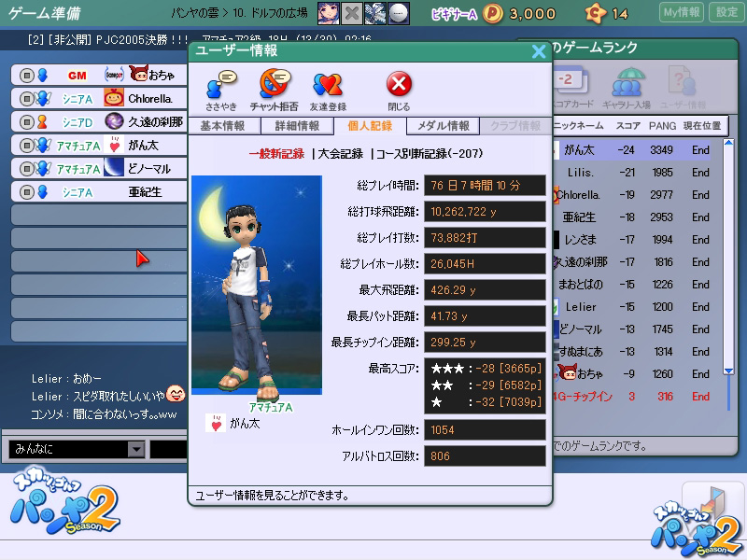Click the ギャラリー入場 icon in rank window
The height and width of the screenshot is (560, 747).
(626, 87)
